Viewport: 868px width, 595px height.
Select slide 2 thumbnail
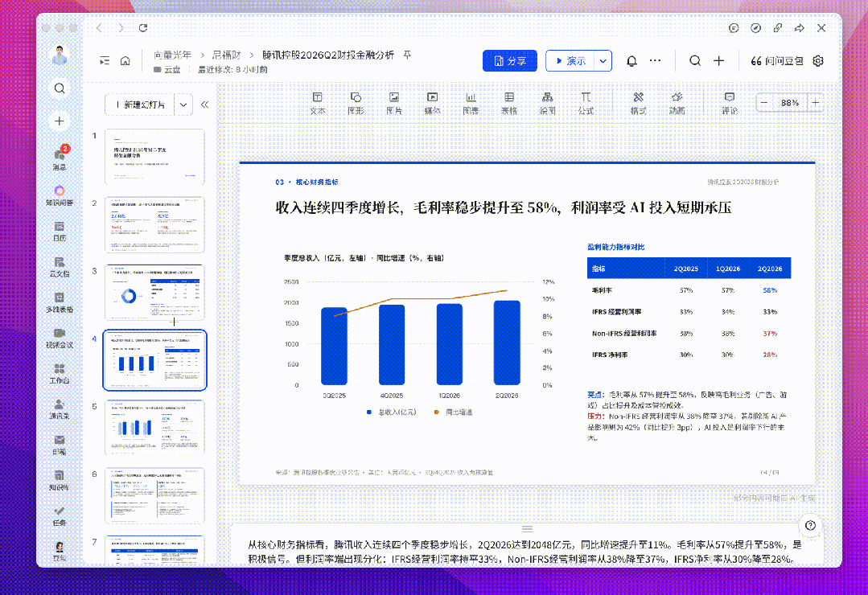[154, 224]
